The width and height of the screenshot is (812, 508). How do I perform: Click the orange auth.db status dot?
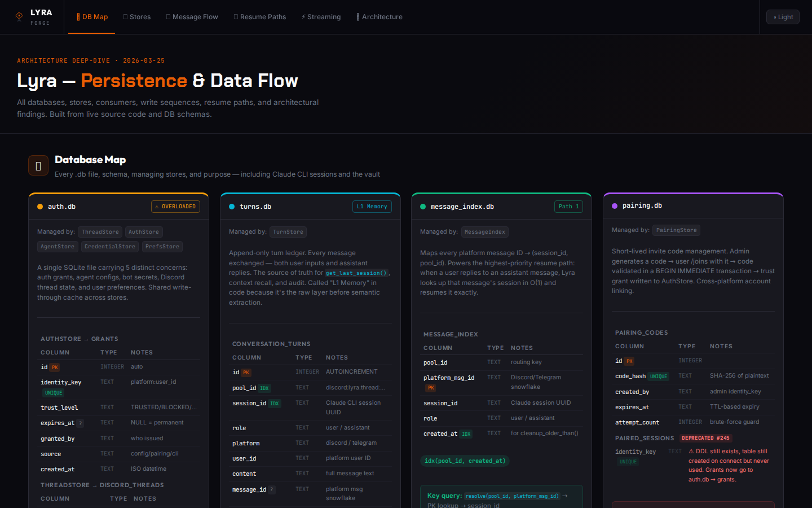click(40, 207)
